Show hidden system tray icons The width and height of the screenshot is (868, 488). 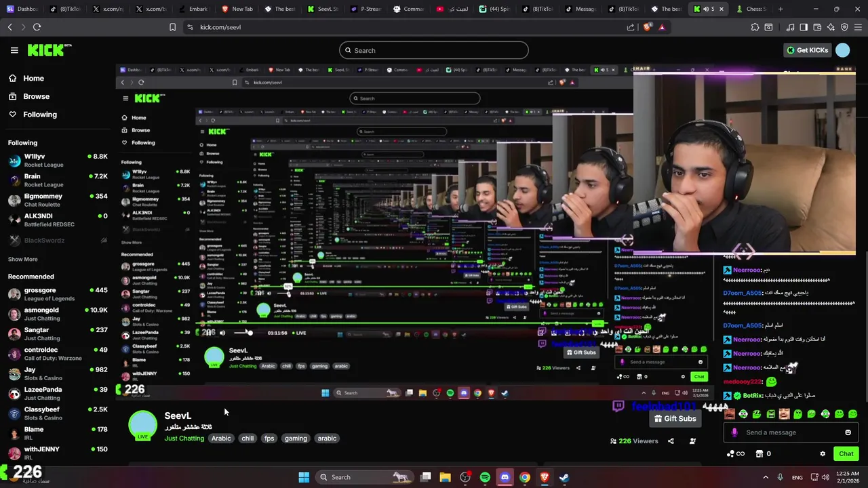point(766,477)
